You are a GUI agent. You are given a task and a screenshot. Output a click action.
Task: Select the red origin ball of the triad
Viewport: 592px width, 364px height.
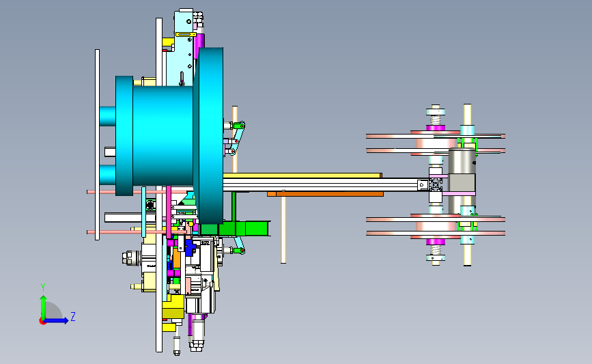[x=42, y=321]
